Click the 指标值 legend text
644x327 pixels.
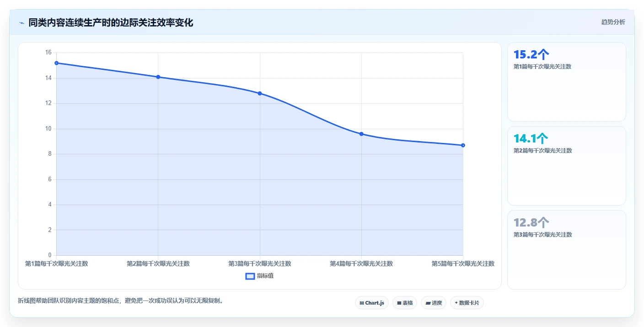tap(265, 276)
